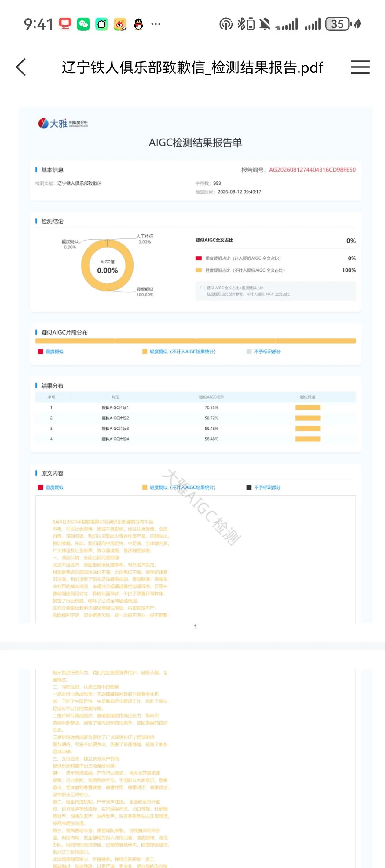Tap the WeChat notification icon
This screenshot has height=868, width=385.
pos(83,24)
